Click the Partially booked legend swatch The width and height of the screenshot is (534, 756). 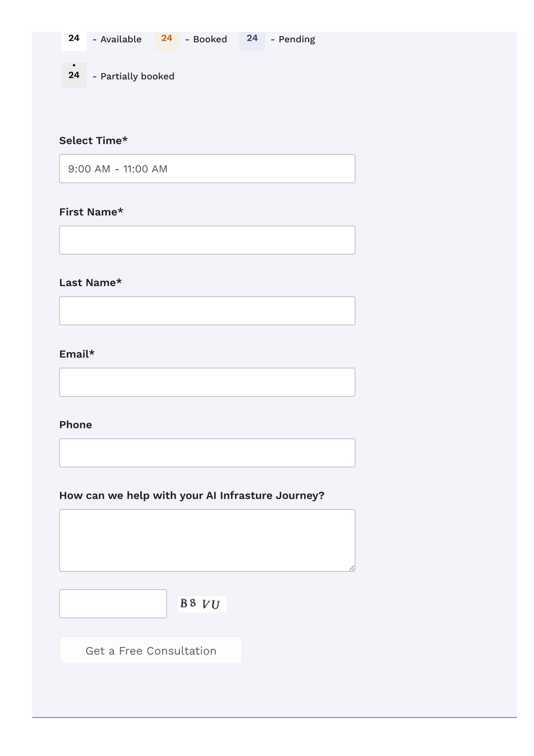click(x=74, y=75)
